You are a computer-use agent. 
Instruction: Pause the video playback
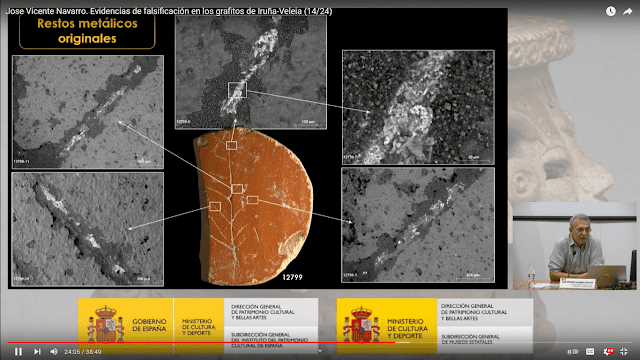(x=18, y=351)
